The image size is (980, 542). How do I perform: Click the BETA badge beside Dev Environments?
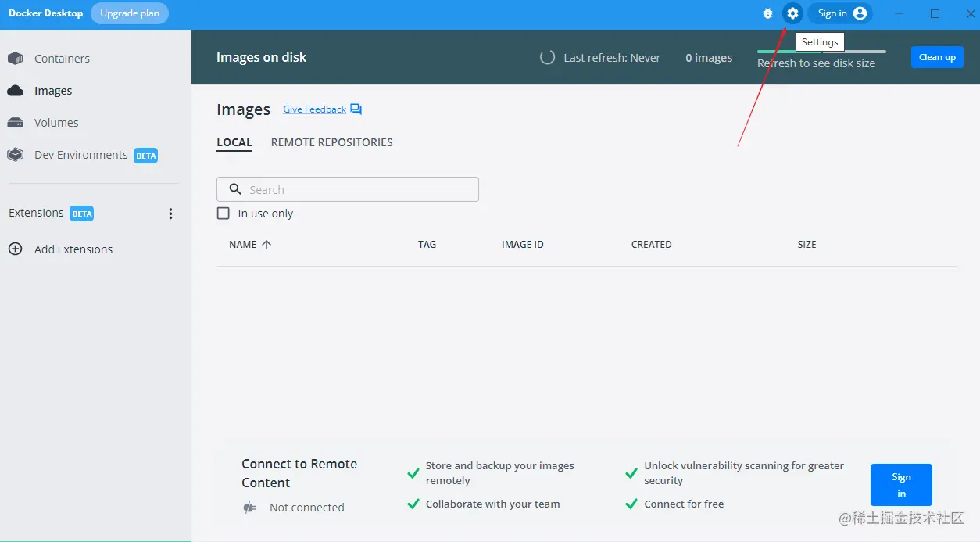pyautogui.click(x=146, y=156)
